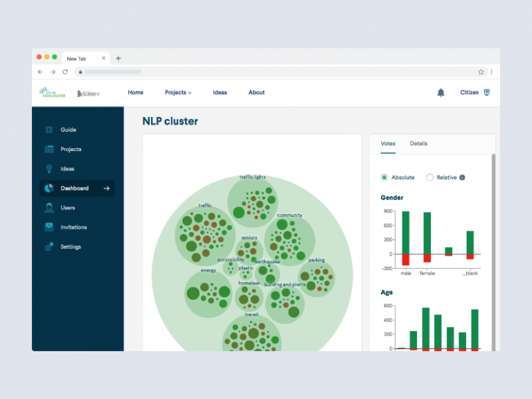Switch to the Votes tab
This screenshot has width=532, height=399.
click(x=388, y=143)
